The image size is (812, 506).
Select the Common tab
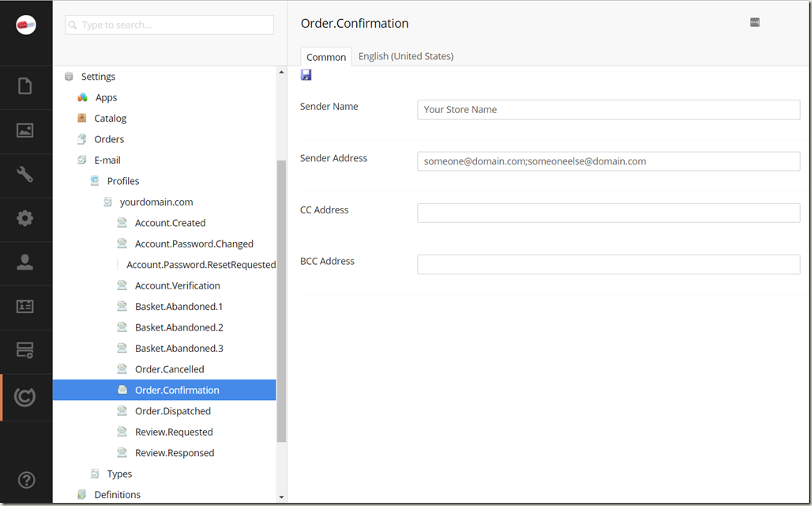tap(326, 57)
